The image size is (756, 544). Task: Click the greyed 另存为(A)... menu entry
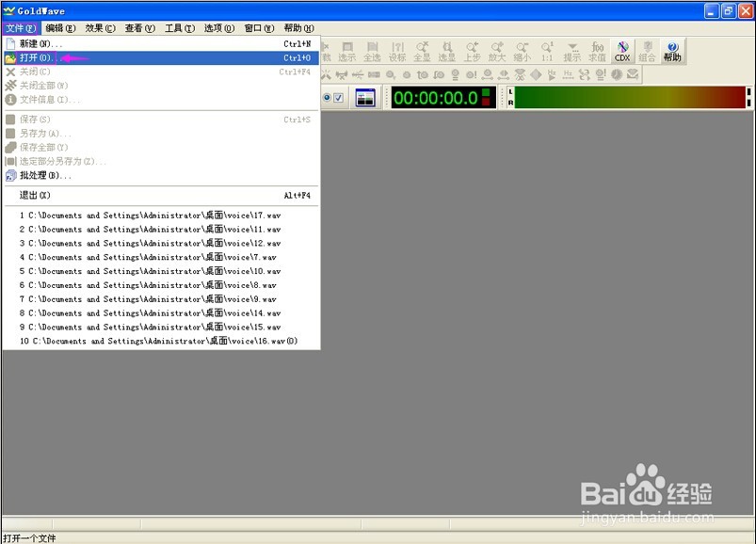tap(161, 133)
